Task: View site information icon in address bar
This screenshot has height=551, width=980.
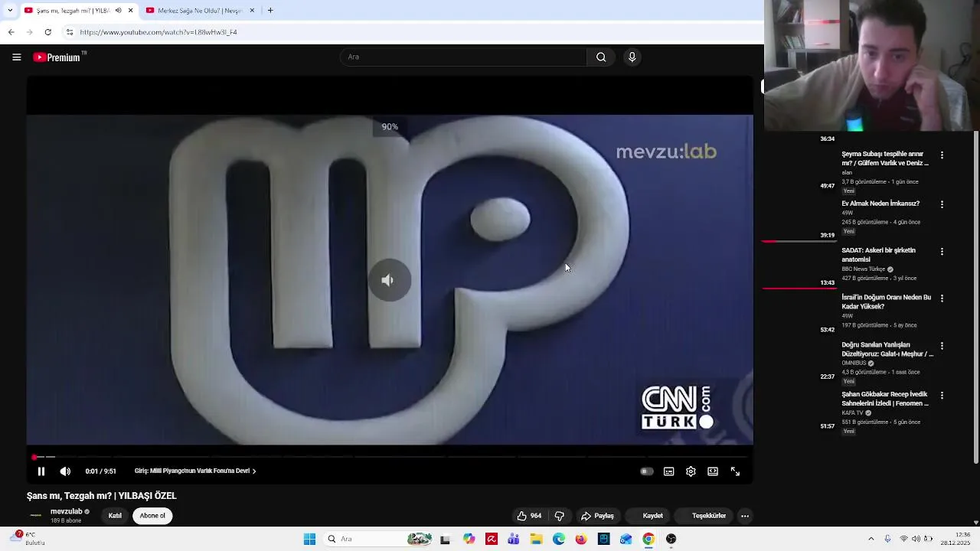Action: pos(70,32)
